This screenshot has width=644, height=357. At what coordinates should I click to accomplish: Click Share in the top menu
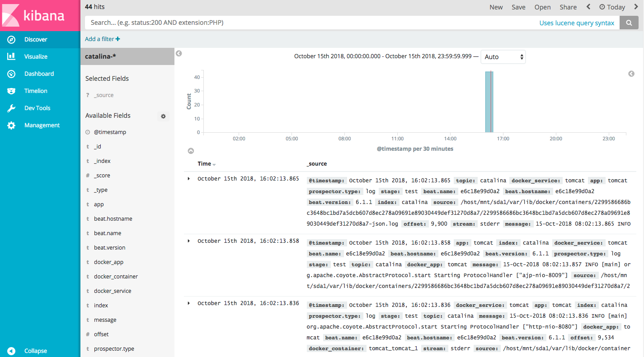pyautogui.click(x=568, y=7)
